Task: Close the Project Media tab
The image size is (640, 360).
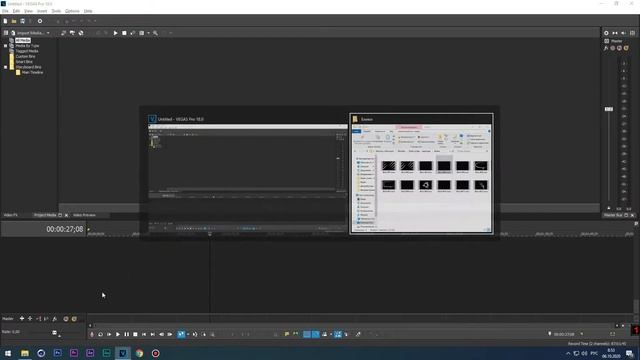Action: tap(67, 215)
